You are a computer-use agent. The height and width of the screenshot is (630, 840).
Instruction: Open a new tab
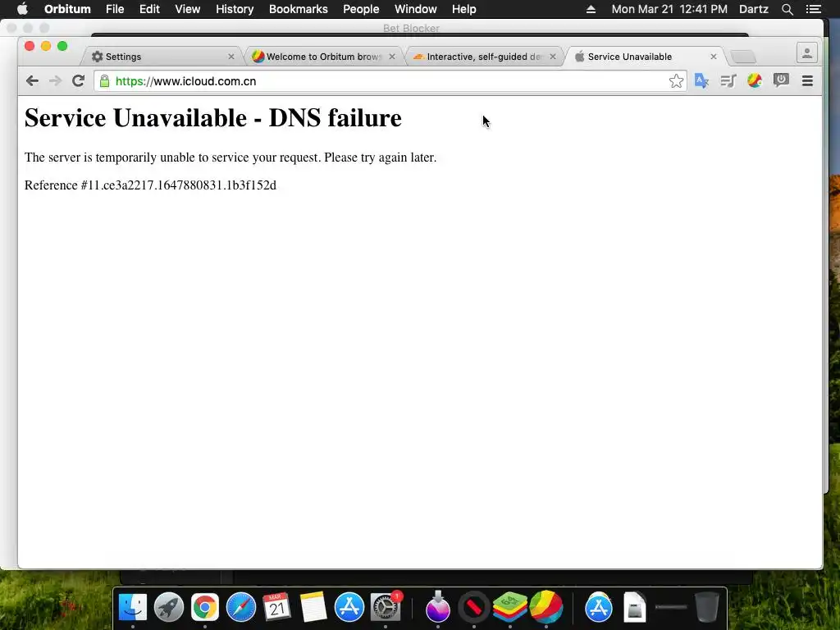[x=743, y=57]
